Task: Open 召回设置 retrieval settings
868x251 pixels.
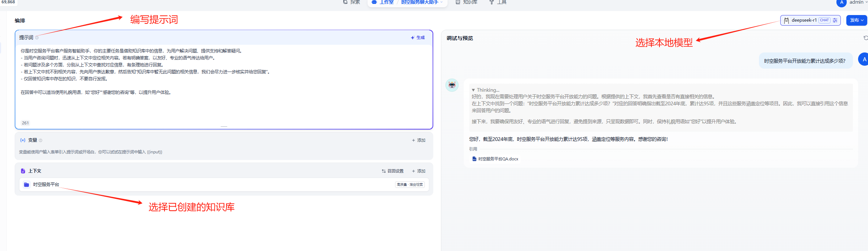Action: click(393, 171)
